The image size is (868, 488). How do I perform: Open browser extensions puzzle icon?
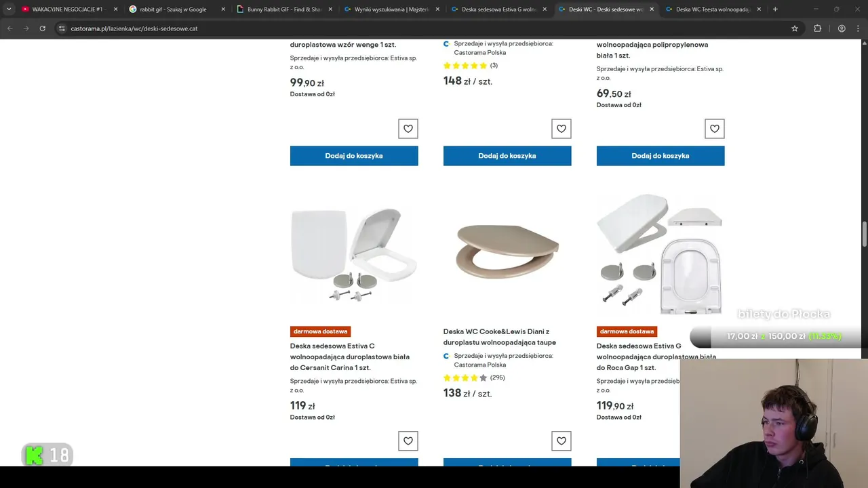point(817,28)
